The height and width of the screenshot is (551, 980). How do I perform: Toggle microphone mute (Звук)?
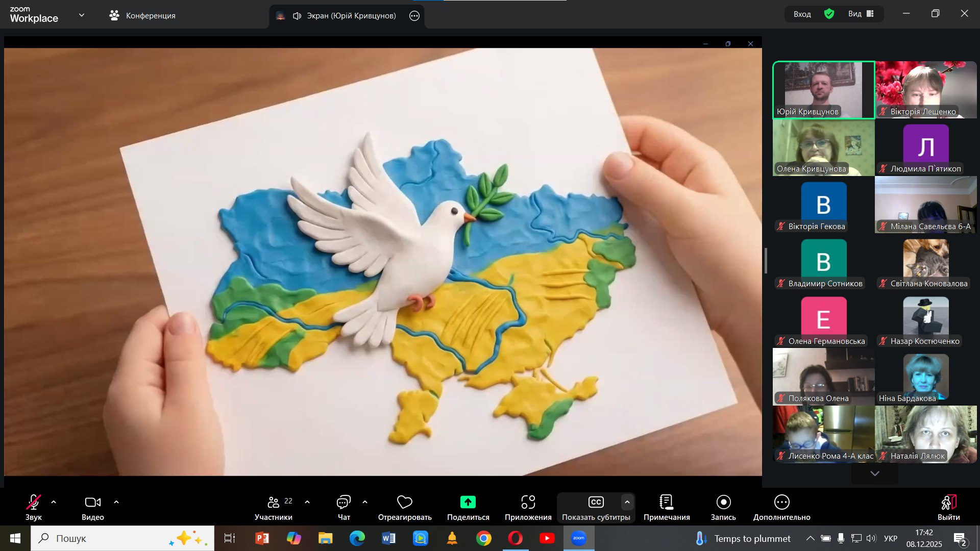pyautogui.click(x=34, y=503)
